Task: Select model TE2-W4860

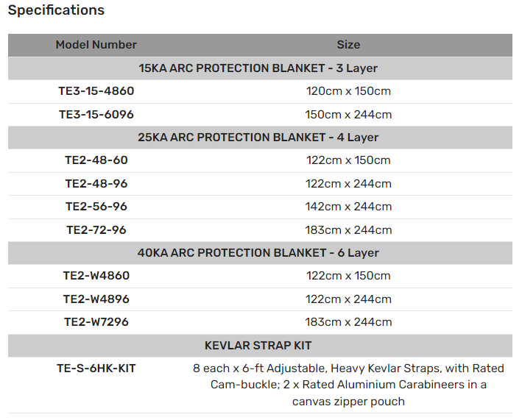Action: point(96,276)
